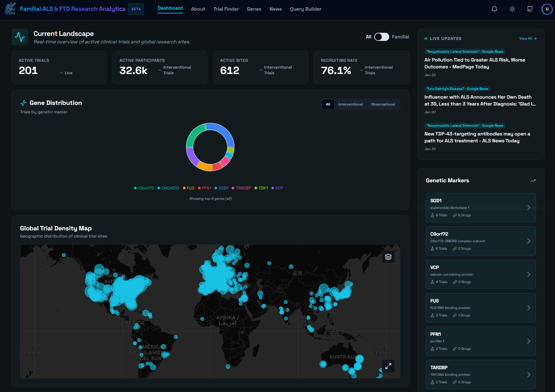Expand the map with the fullscreen icon
Screen dimensions: 555x392
coord(388,366)
